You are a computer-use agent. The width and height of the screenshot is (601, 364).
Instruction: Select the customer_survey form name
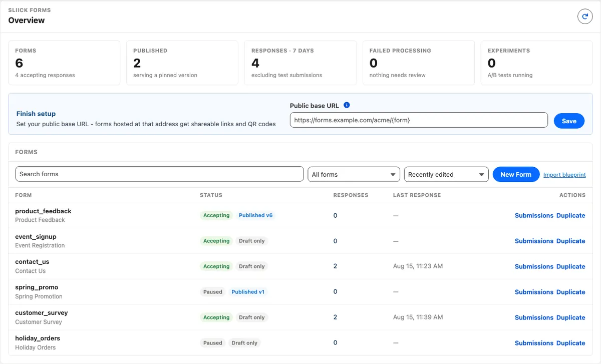point(42,312)
